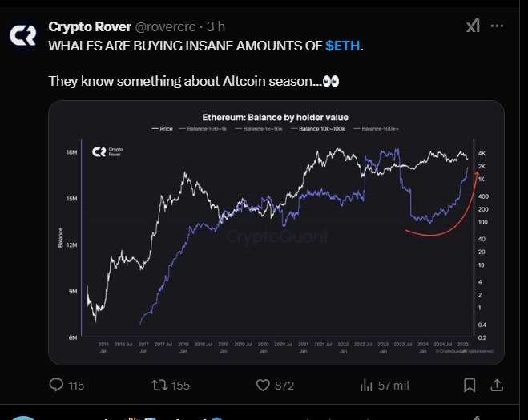528x420 pixels.
Task: Toggle Balance 100~1k legend series
Action: [x=203, y=129]
